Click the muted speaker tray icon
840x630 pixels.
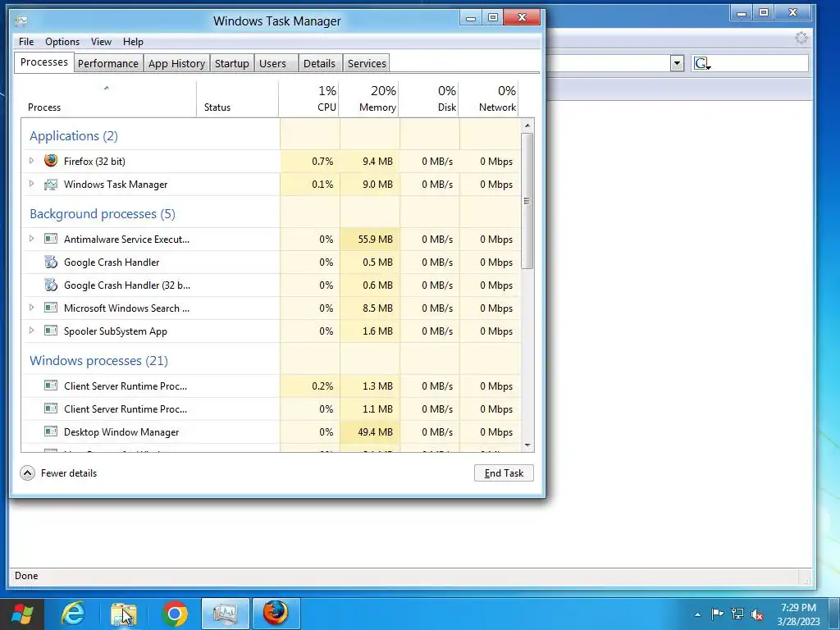[x=757, y=614]
